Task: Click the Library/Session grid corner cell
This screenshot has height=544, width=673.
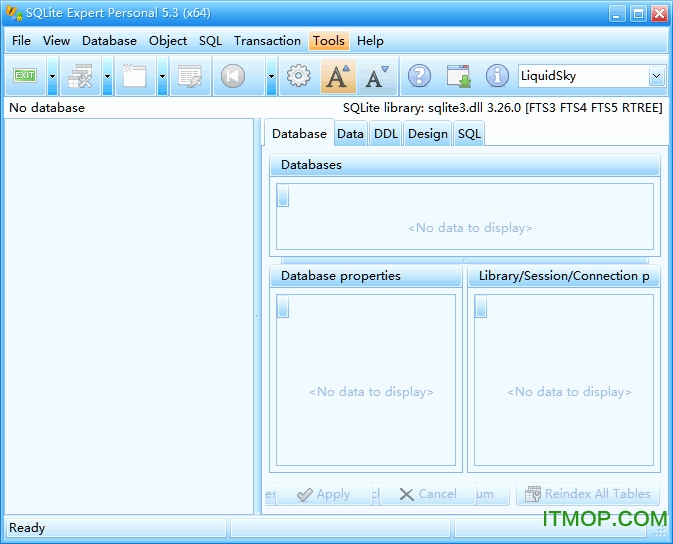Action: (x=481, y=306)
